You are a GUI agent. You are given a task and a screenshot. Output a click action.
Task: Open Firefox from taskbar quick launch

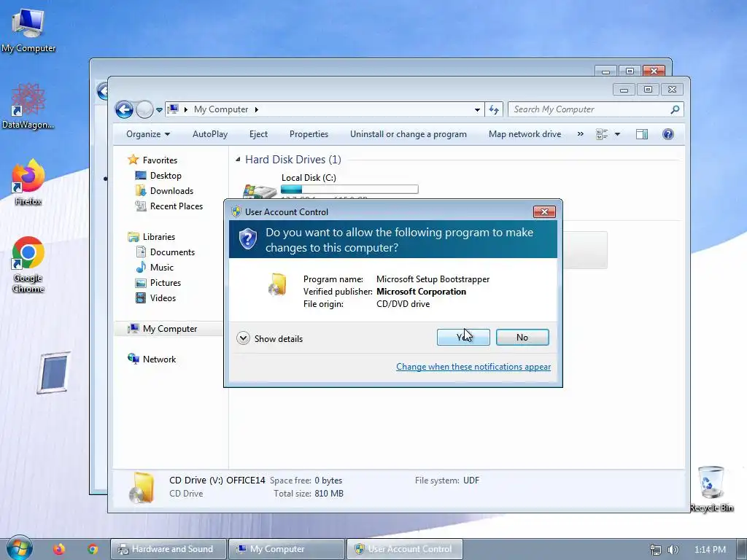pos(59,549)
